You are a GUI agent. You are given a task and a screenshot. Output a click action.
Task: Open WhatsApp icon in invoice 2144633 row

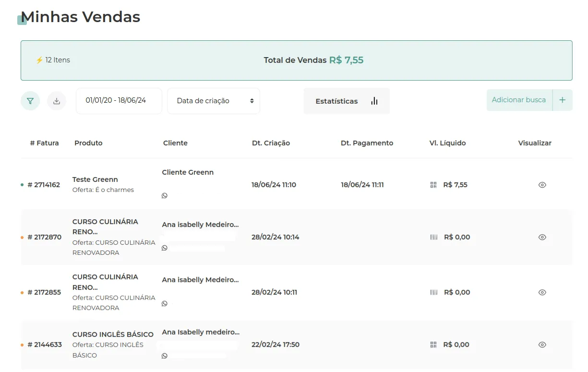click(165, 356)
